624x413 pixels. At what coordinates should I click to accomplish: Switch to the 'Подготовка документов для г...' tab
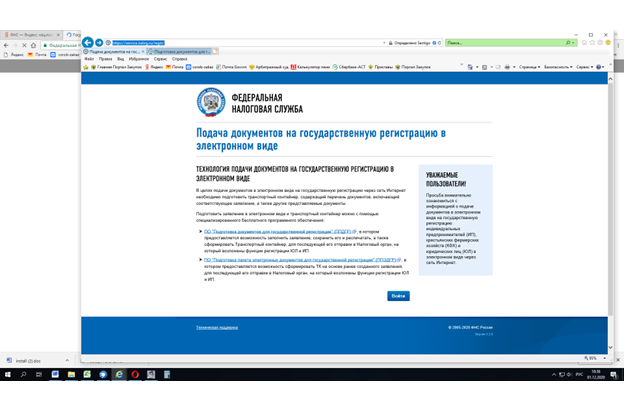click(x=179, y=51)
